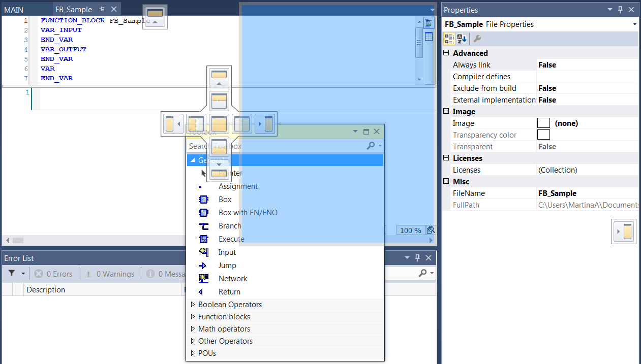Click the zoom icon beside 100 %
This screenshot has width=641, height=364.
click(431, 230)
